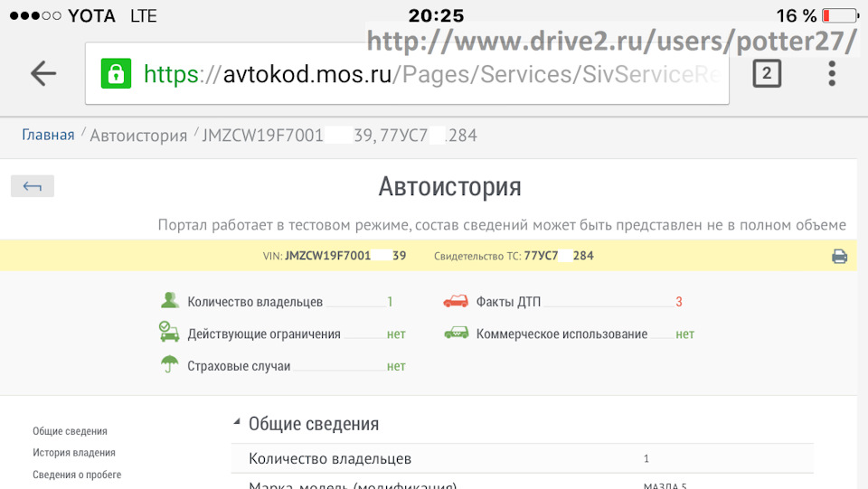
Task: Tap the avtokod.mos.ru address bar
Action: (407, 73)
